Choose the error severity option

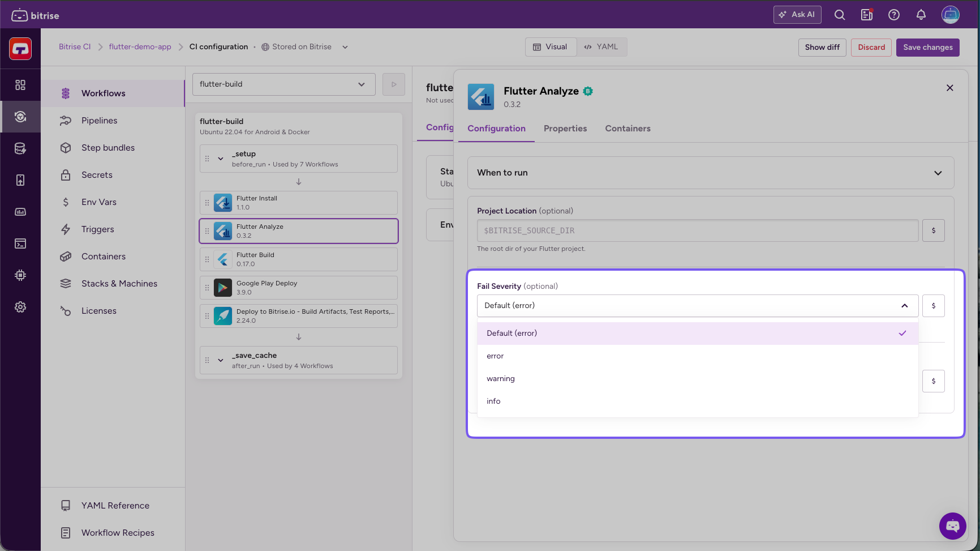click(698, 356)
